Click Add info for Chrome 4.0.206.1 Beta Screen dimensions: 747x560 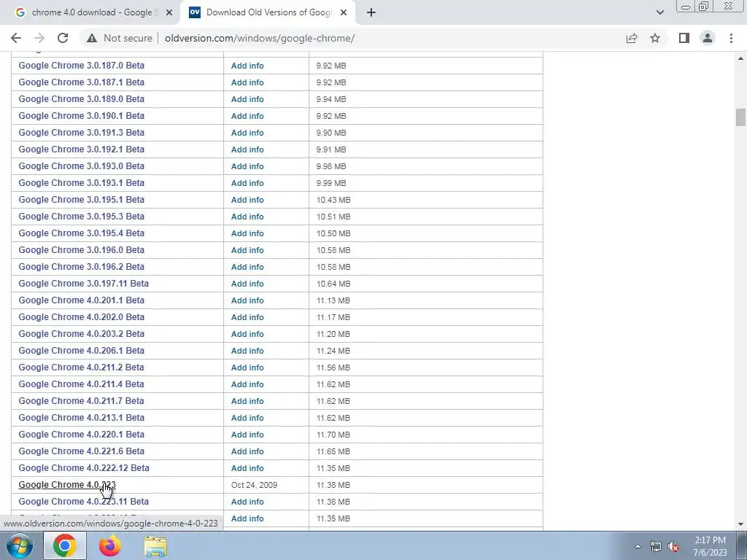[x=247, y=351]
